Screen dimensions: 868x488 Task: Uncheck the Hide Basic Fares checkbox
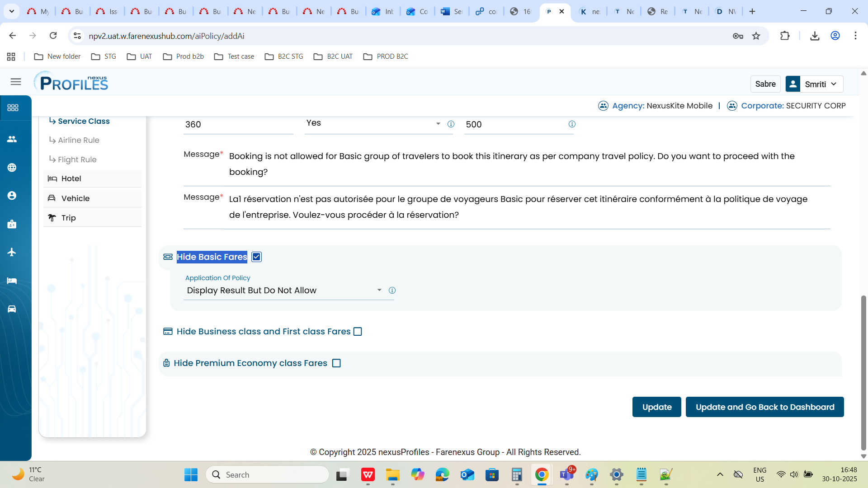(x=256, y=257)
